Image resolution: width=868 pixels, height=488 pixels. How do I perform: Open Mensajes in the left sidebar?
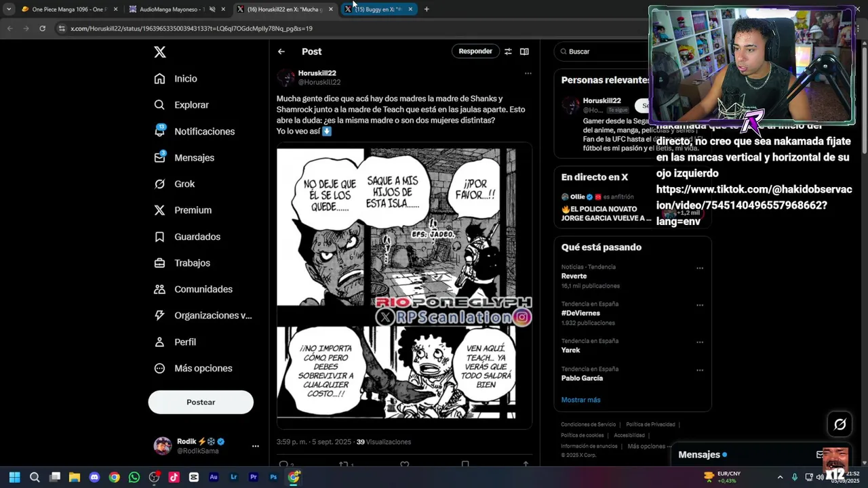coord(184,158)
